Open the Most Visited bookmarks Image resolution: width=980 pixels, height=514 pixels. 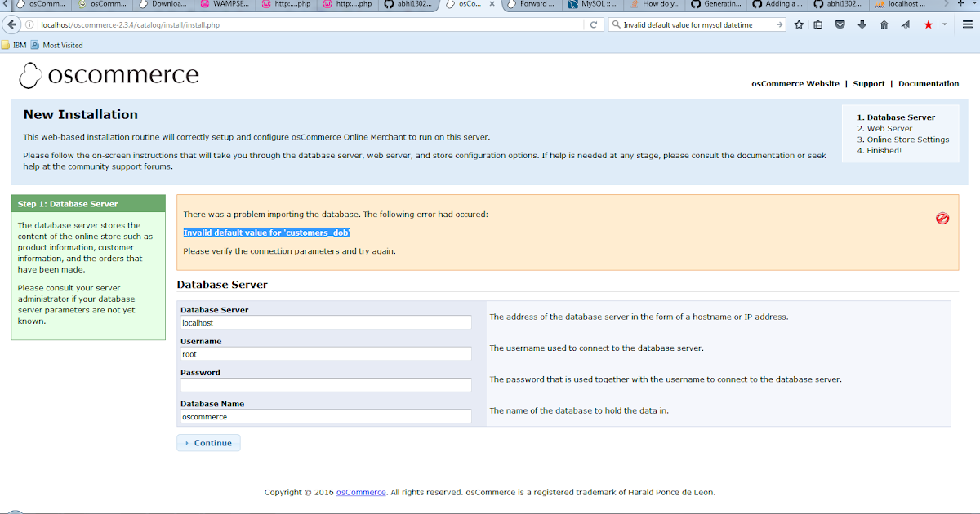(57, 45)
